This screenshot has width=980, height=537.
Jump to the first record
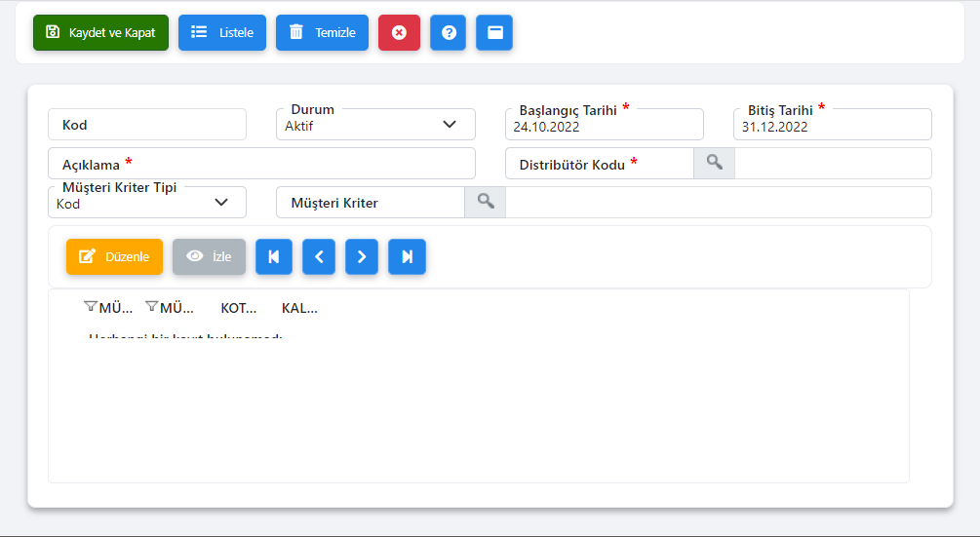(273, 256)
